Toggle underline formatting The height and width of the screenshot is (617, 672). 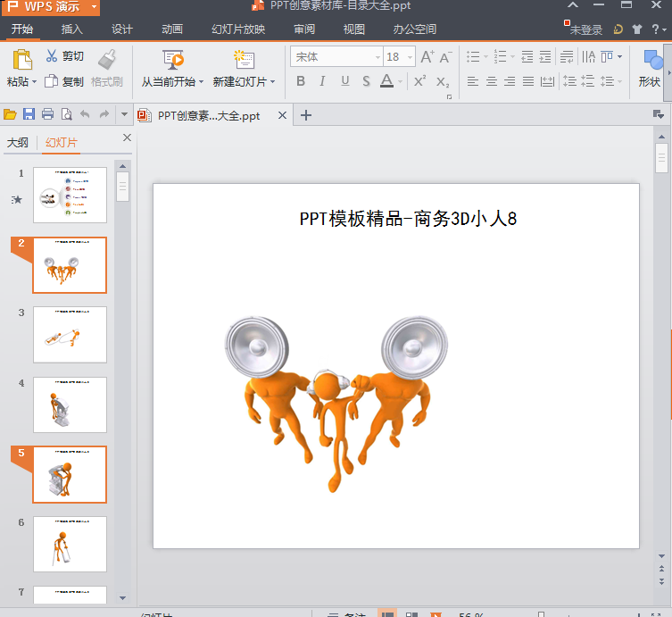345,81
